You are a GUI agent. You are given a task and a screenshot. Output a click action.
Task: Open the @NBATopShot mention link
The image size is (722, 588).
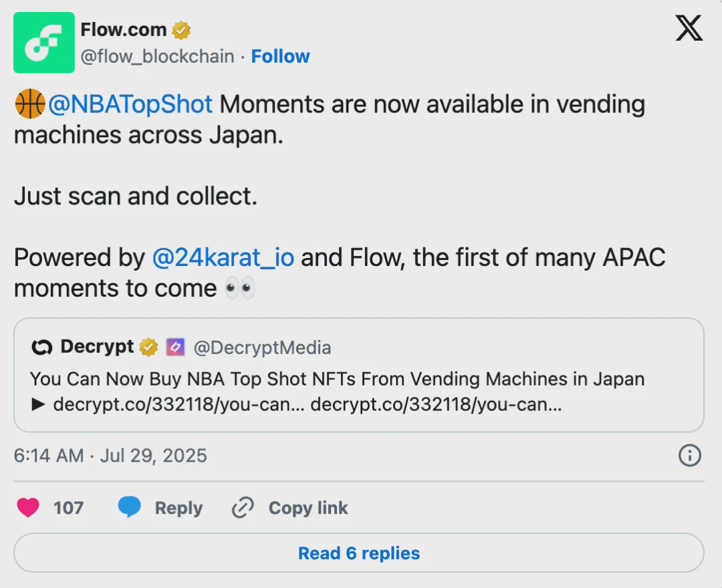[x=130, y=105]
